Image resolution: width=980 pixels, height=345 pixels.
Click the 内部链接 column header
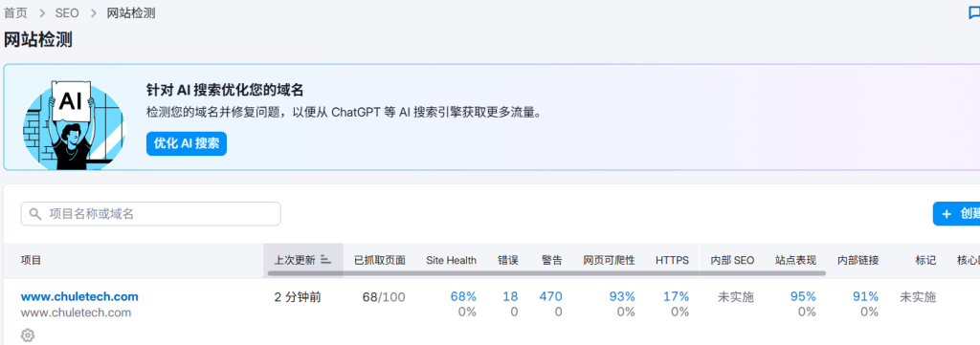858,260
